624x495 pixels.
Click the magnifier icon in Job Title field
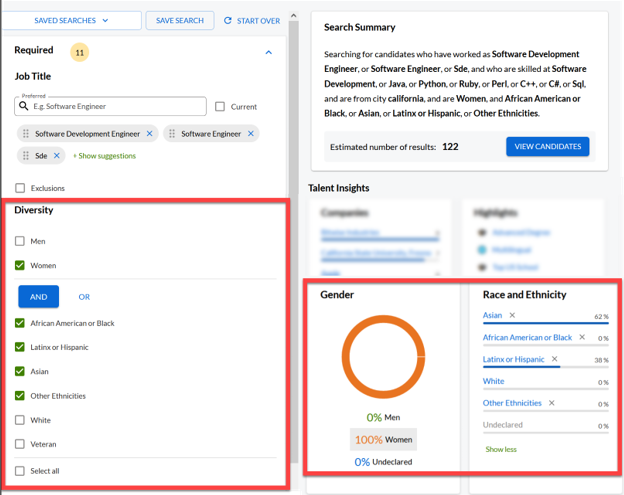pyautogui.click(x=24, y=106)
